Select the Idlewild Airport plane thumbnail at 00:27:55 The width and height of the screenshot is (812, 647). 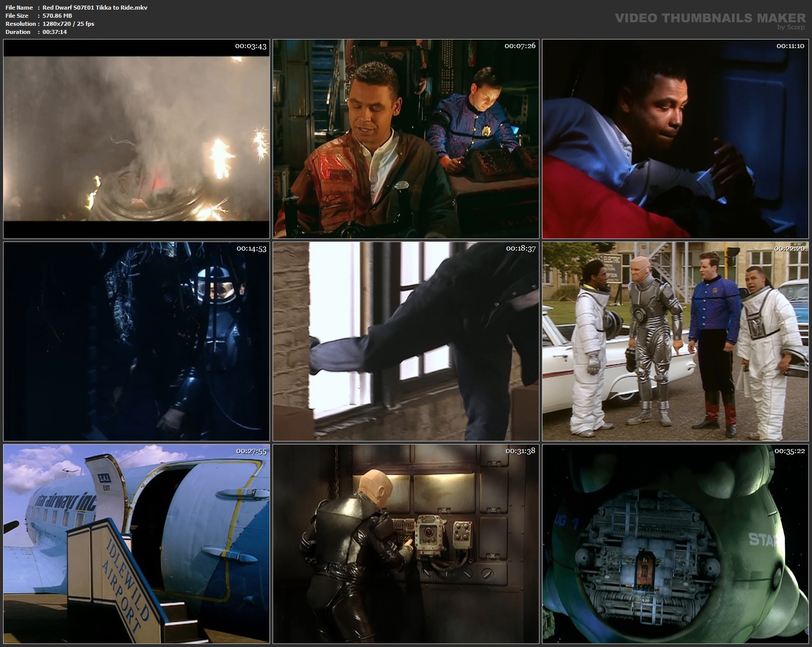pyautogui.click(x=136, y=544)
